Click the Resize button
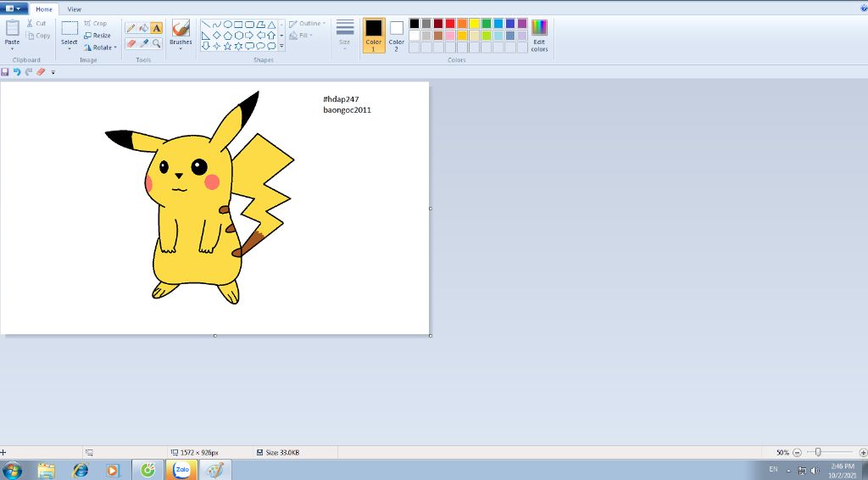The height and width of the screenshot is (480, 868). (97, 36)
